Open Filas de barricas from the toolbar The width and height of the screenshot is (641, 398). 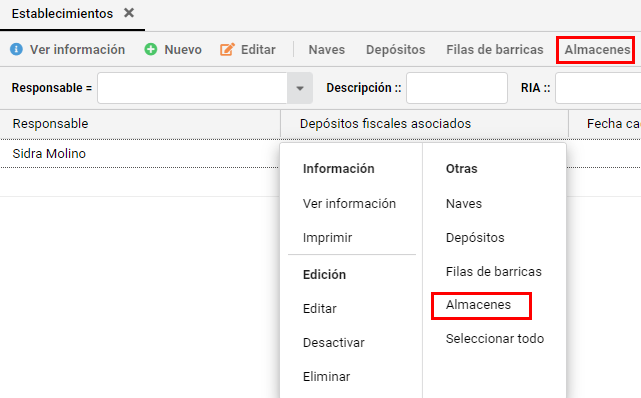pos(495,49)
